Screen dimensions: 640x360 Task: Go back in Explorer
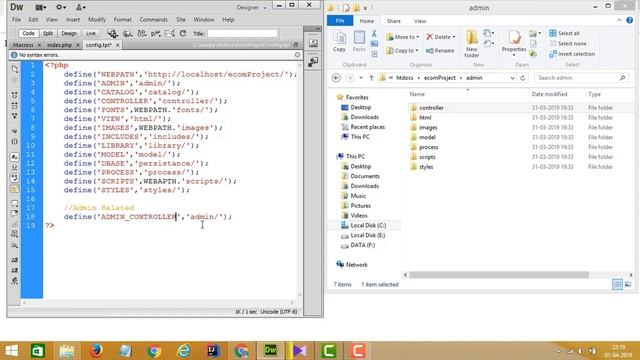336,78
